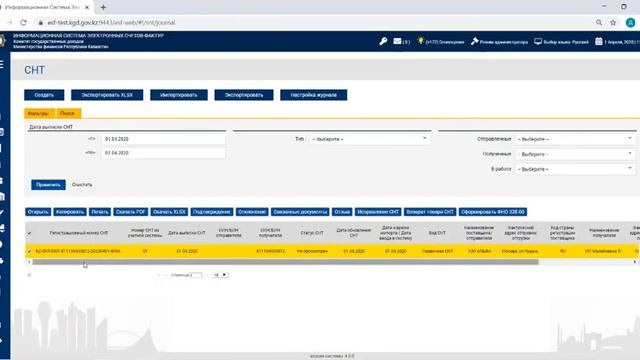The image size is (640, 360).
Task: Click the table horizontal scrollbar thumb
Action: point(285,262)
